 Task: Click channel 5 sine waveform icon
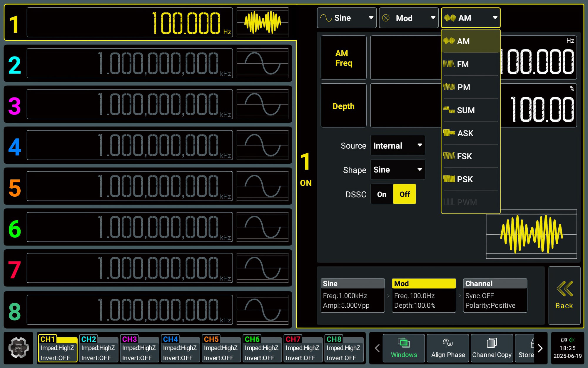(x=263, y=186)
